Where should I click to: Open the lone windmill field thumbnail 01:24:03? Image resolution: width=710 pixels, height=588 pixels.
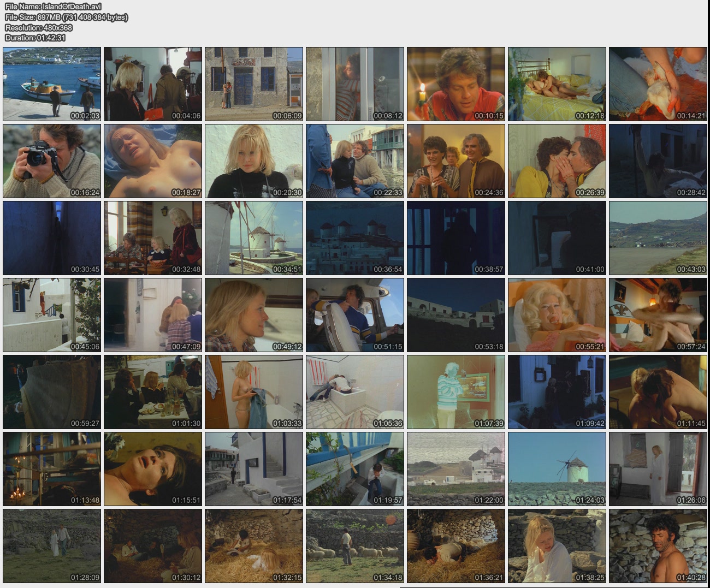tap(557, 469)
